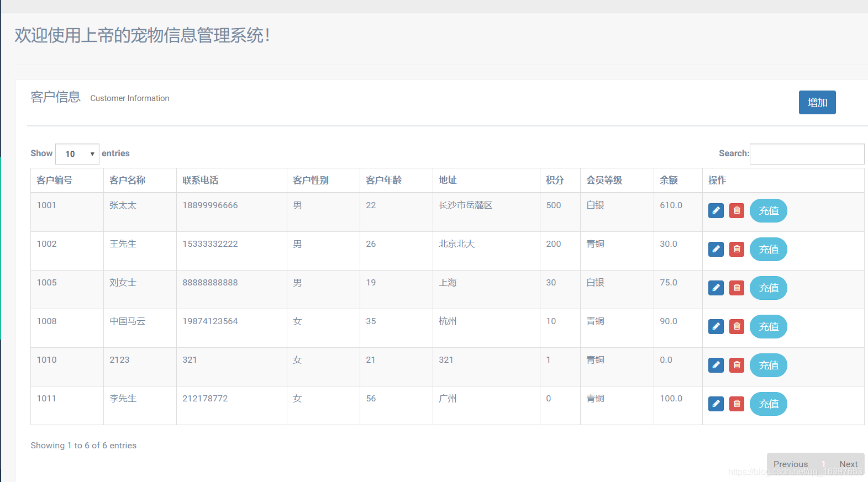Click customer name 李先生
Image resolution: width=868 pixels, height=482 pixels.
click(x=123, y=399)
